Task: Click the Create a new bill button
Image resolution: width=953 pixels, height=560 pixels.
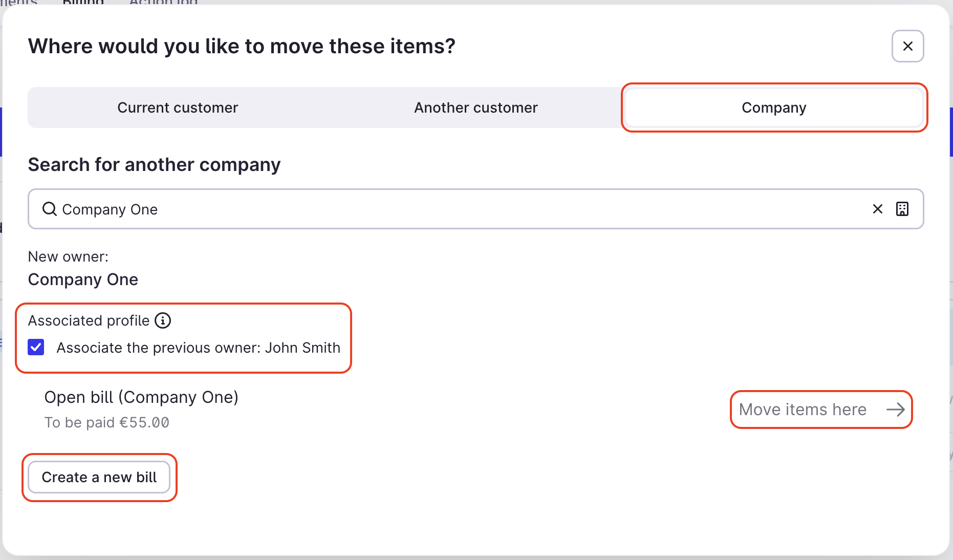Action: click(x=99, y=477)
